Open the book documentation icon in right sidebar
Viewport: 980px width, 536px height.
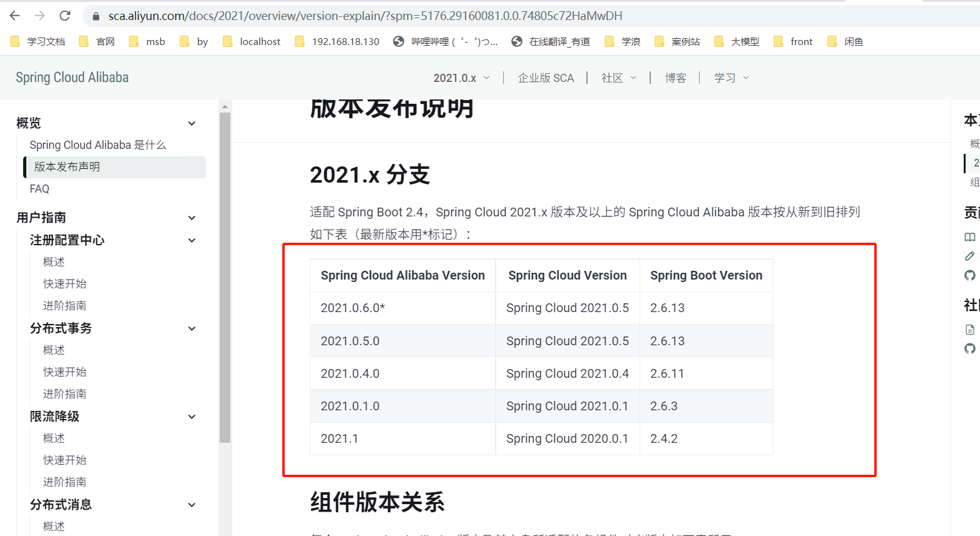click(x=969, y=237)
